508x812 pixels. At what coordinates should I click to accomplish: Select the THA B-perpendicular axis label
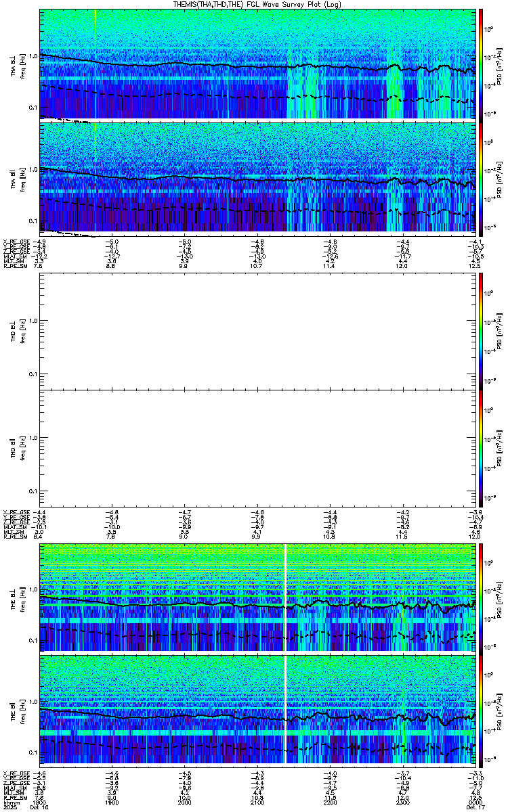click(13, 65)
